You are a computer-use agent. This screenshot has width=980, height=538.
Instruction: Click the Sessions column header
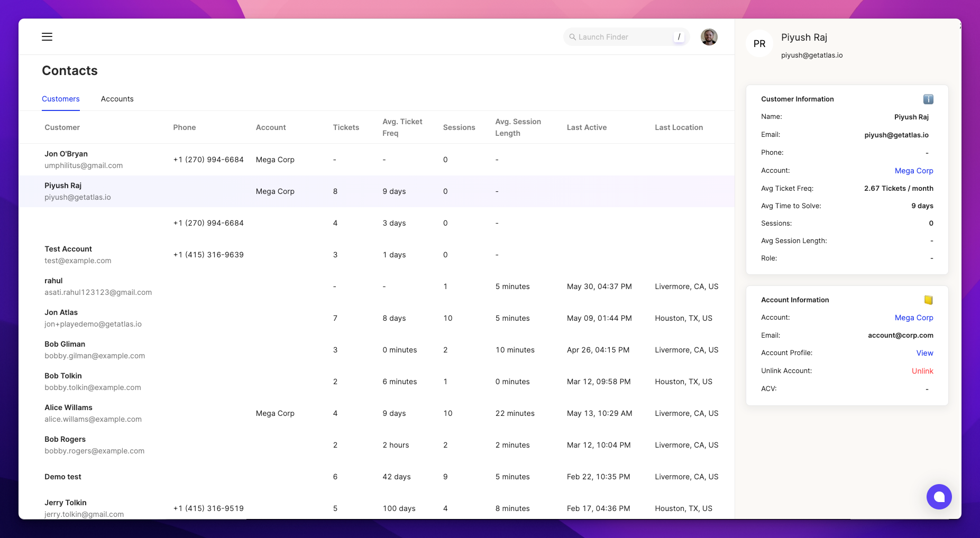click(x=459, y=127)
